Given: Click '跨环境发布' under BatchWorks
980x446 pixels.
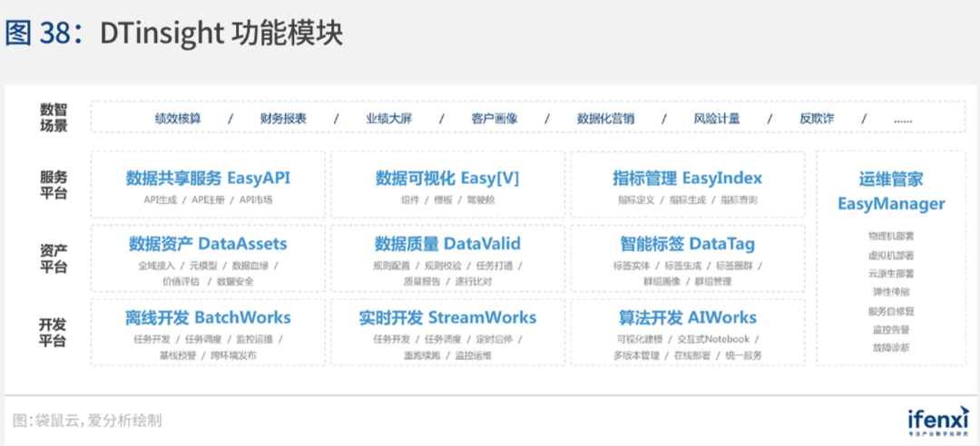Looking at the screenshot, I should point(233,355).
